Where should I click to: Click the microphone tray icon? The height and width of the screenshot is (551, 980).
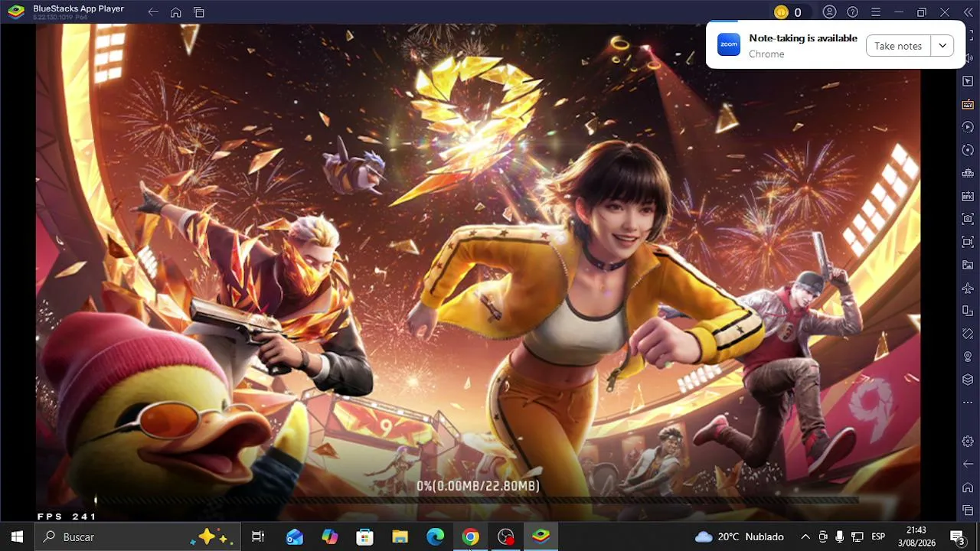pyautogui.click(x=840, y=537)
